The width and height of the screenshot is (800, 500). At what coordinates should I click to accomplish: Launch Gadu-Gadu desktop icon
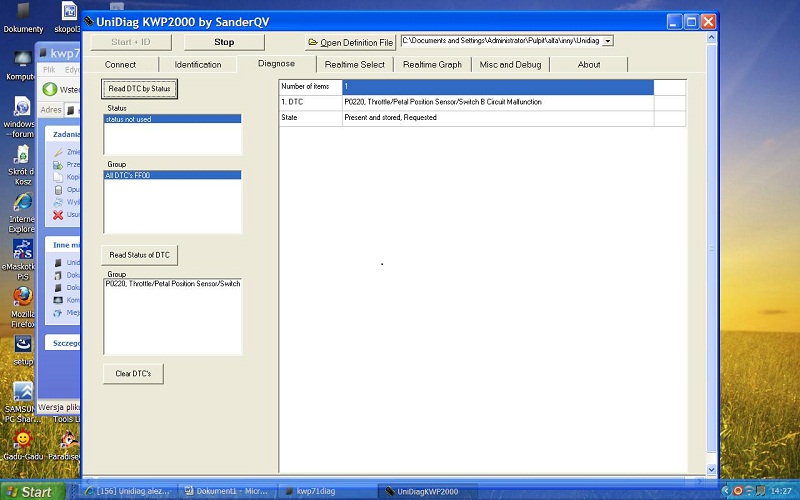click(x=22, y=445)
